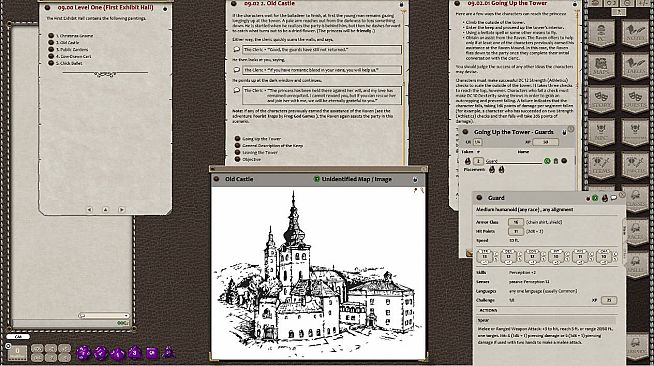Toggle lock on Tower Guards encounter

click(x=564, y=132)
